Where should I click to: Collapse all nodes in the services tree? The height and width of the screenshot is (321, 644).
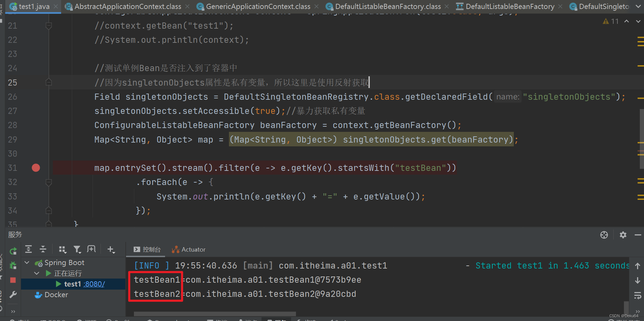43,249
